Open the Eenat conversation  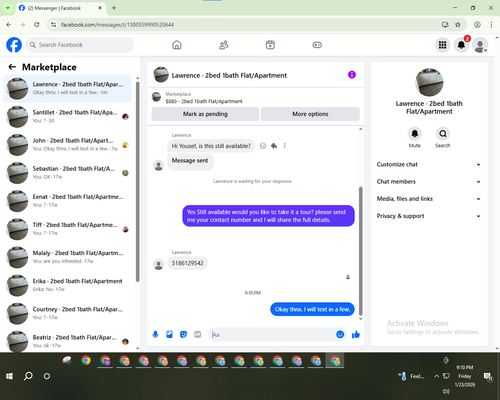click(x=68, y=201)
